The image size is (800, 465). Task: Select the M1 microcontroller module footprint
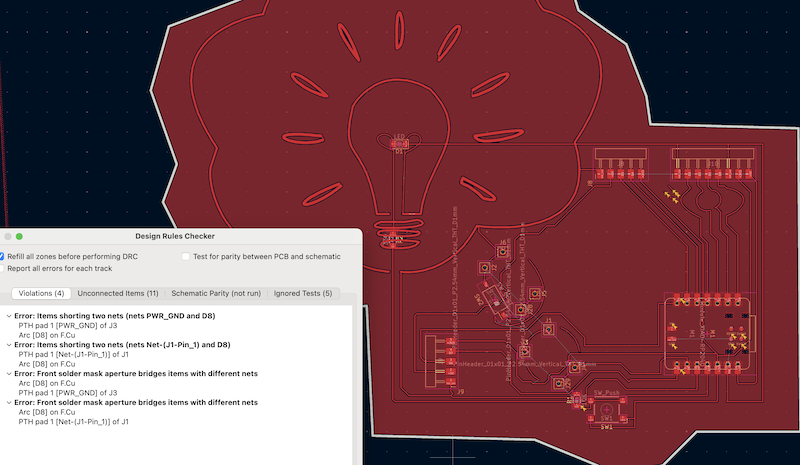tap(708, 334)
